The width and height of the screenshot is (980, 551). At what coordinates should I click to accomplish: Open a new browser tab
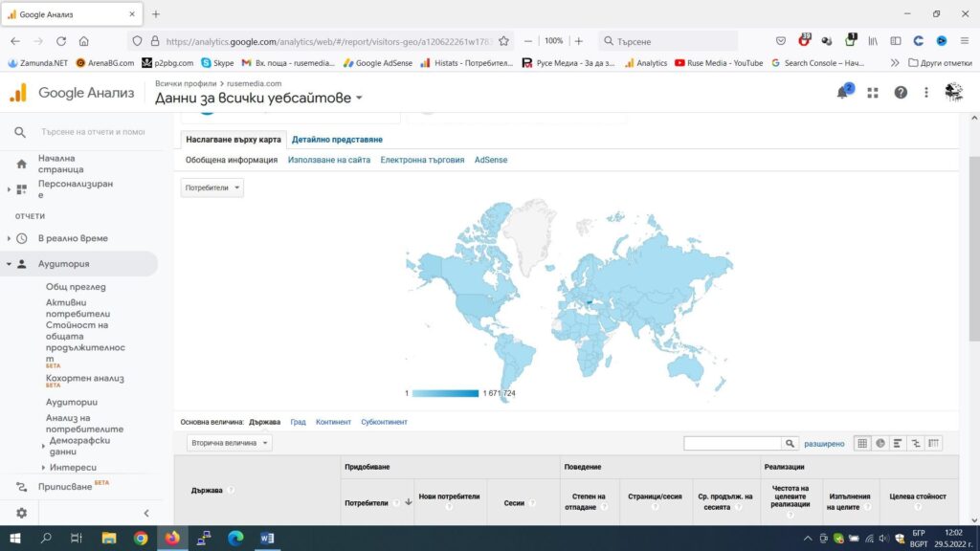point(156,13)
